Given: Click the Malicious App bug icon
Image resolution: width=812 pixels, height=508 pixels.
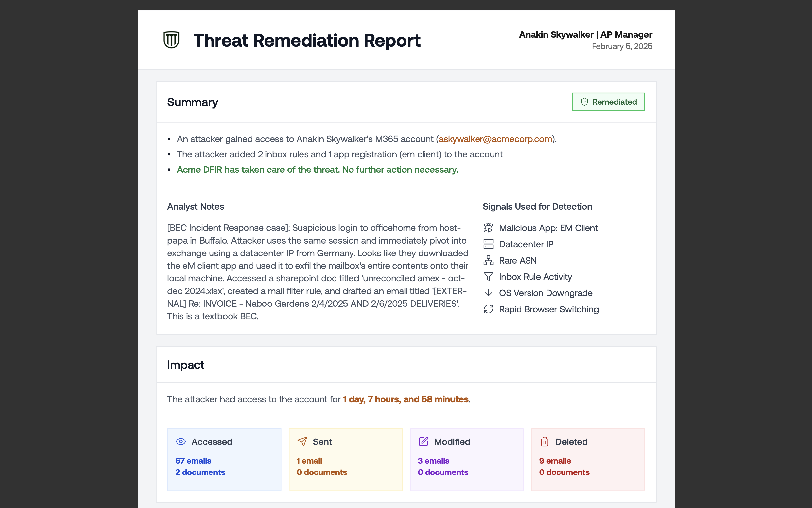Looking at the screenshot, I should click(x=488, y=228).
